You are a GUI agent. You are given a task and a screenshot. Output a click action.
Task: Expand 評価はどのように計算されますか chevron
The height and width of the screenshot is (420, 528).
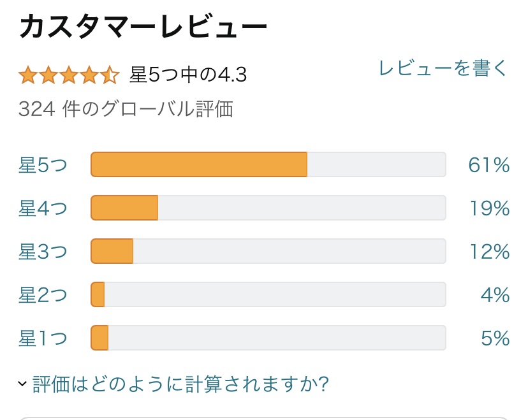tap(22, 384)
